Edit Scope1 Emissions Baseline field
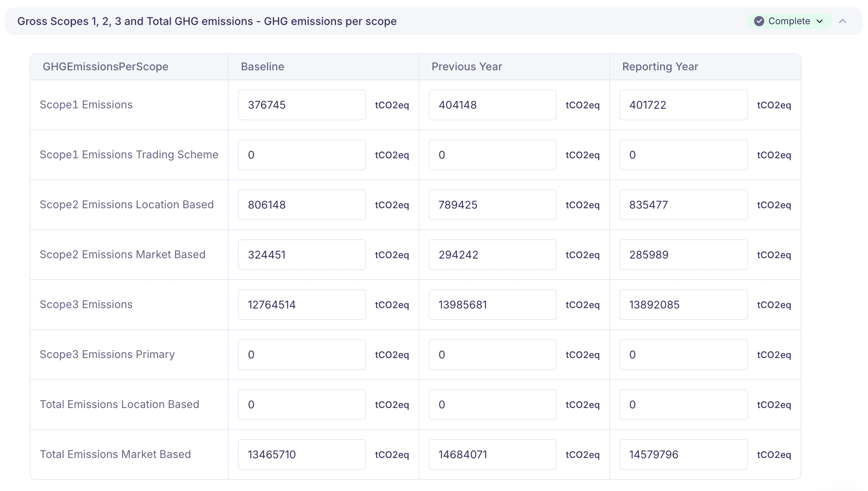Screen dimensions: 868x491 click(301, 105)
